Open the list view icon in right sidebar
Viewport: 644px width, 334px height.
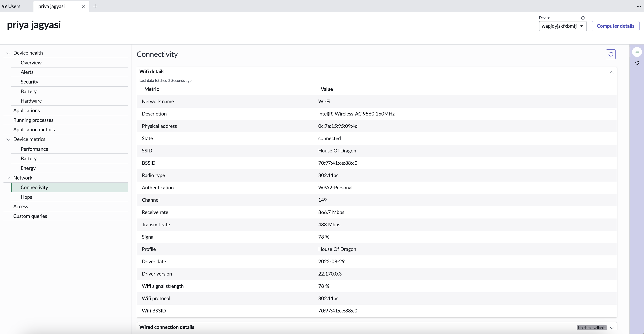(x=637, y=52)
